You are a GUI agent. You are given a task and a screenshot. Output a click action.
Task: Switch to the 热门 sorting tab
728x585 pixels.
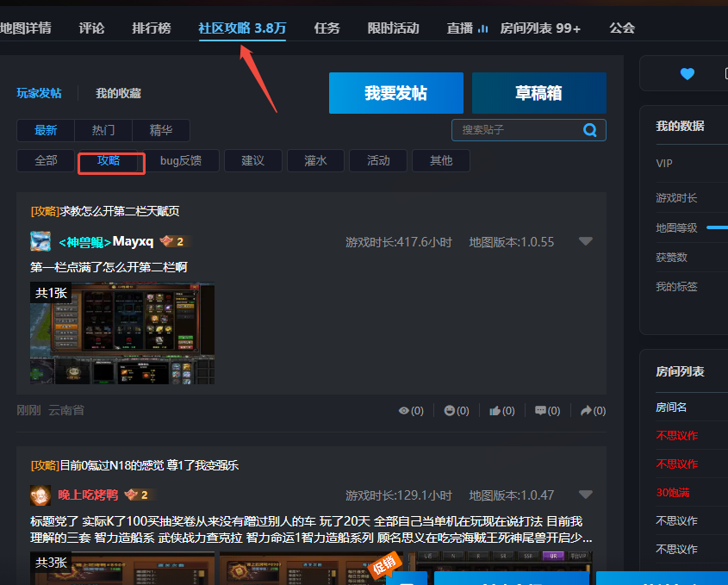click(x=103, y=129)
